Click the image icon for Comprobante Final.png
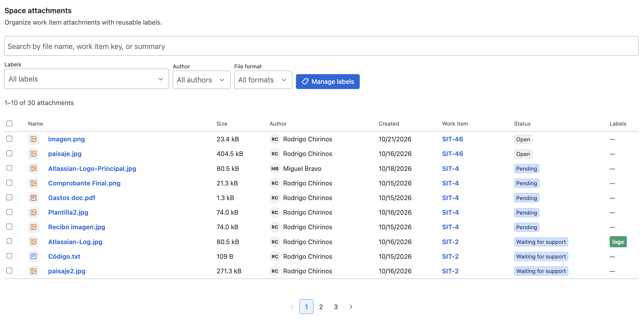 tap(33, 183)
